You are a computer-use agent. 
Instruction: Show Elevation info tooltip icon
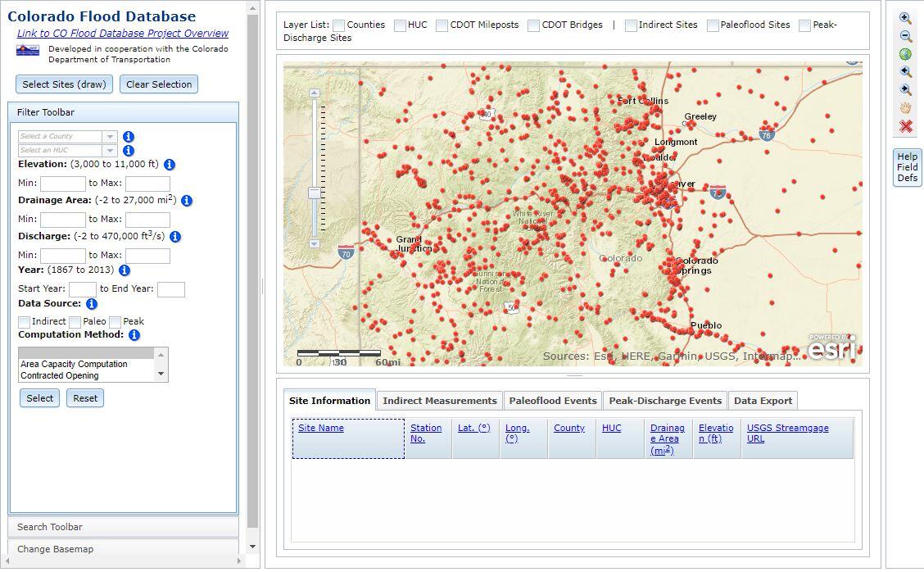tap(169, 165)
